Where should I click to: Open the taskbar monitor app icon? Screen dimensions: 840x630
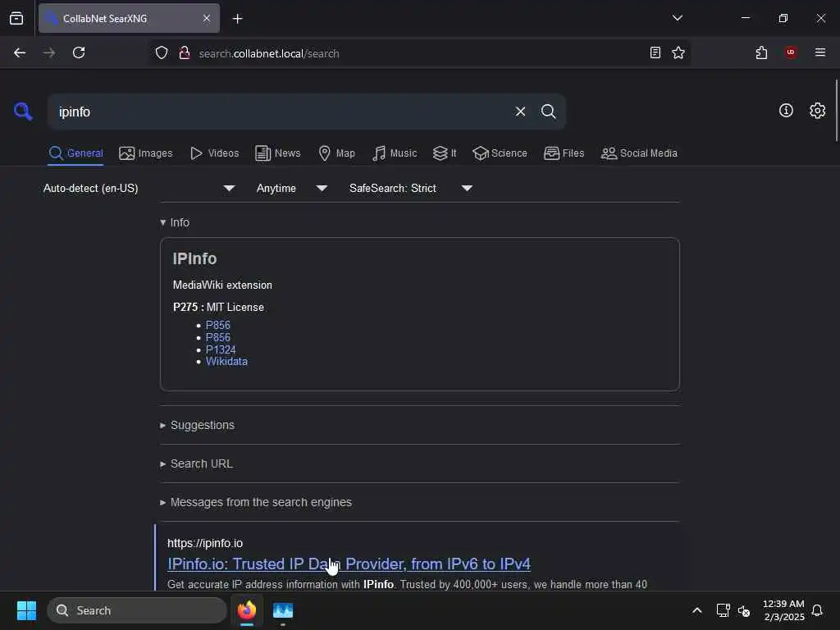pyautogui.click(x=283, y=610)
